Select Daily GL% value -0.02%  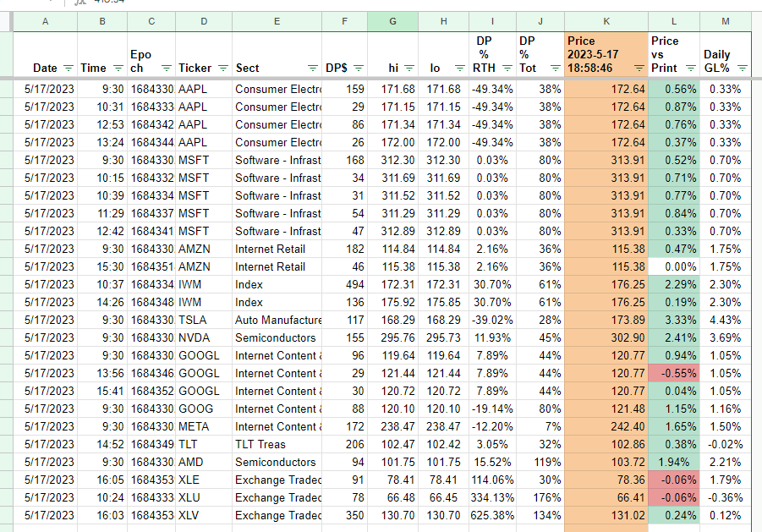pyautogui.click(x=725, y=444)
